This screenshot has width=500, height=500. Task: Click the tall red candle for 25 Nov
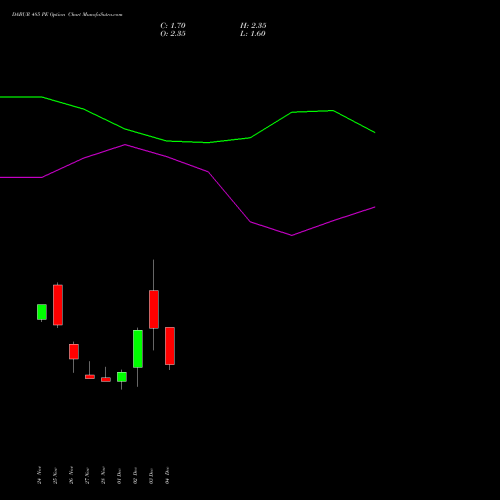[x=58, y=305]
